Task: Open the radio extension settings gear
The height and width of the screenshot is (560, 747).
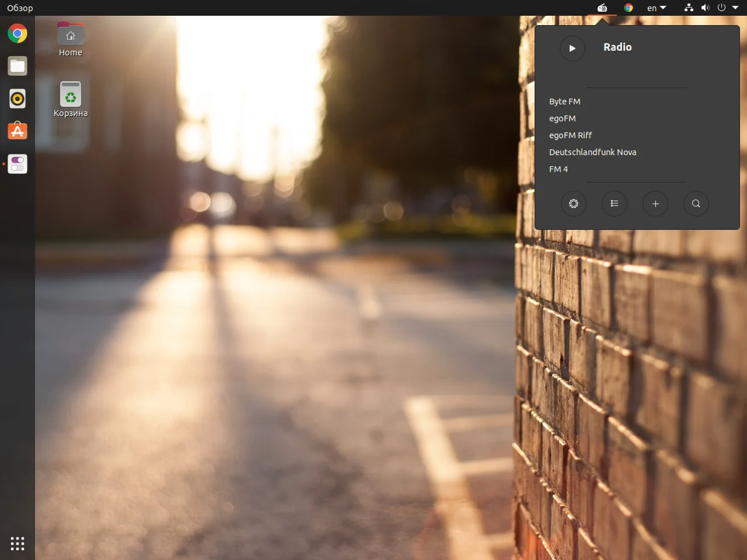Action: pos(574,204)
